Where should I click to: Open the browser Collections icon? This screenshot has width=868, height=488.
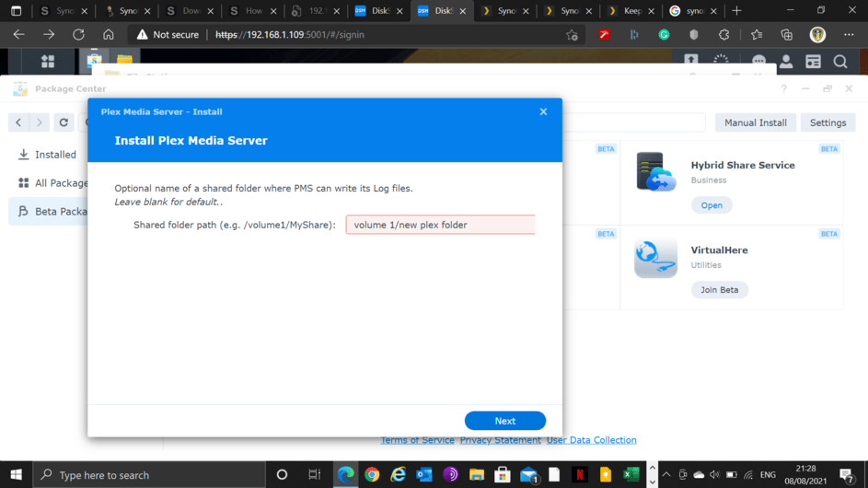point(787,34)
